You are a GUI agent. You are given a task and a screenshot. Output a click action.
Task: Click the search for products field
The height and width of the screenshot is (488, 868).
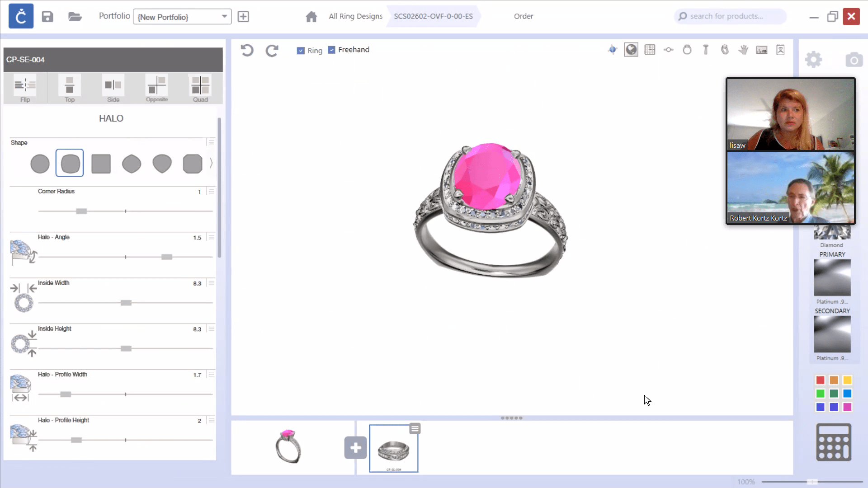pos(730,16)
